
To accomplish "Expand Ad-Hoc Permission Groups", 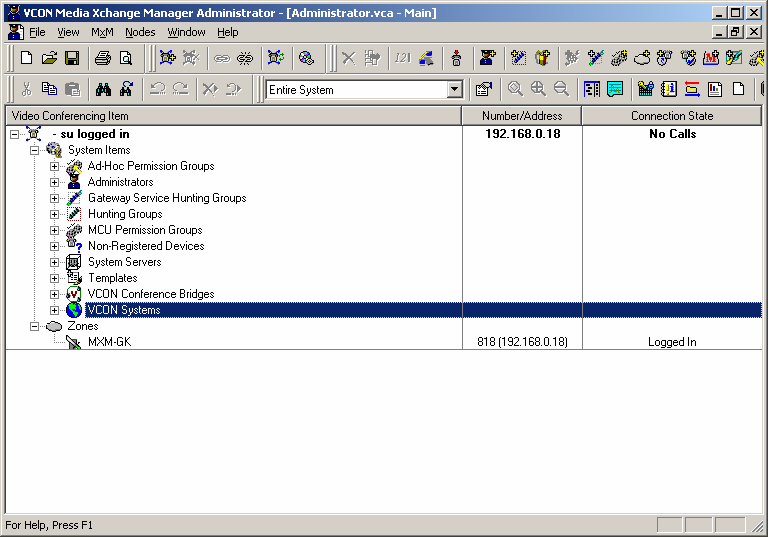I will click(54, 166).
